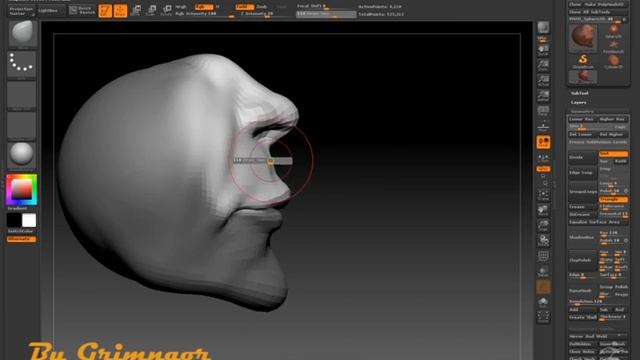
Task: Toggle the Draw mode button
Action: point(120,11)
